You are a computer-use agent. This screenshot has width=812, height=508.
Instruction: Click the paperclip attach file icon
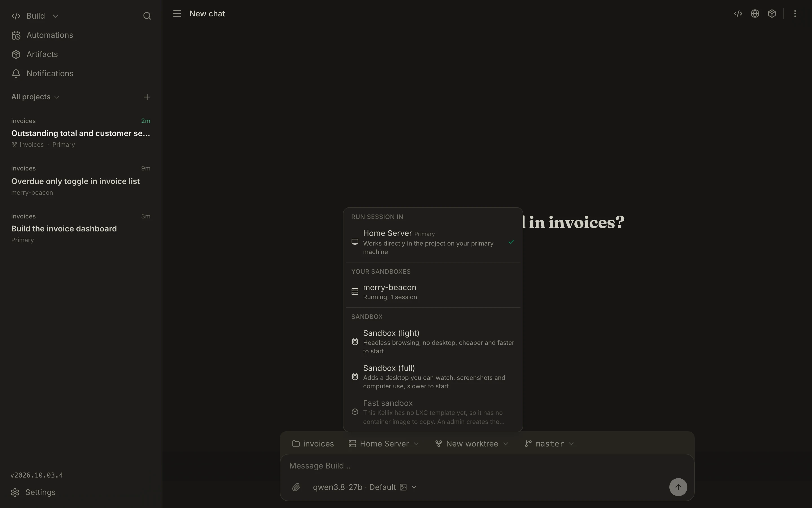pyautogui.click(x=296, y=487)
